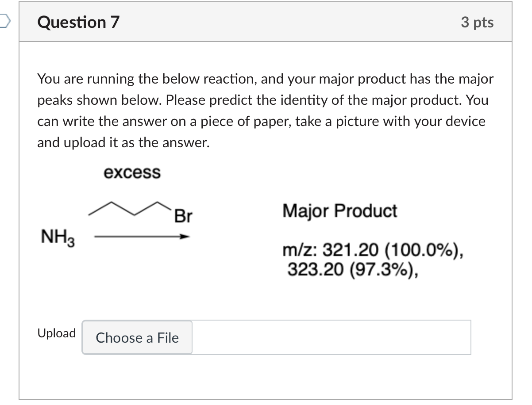Image resolution: width=532 pixels, height=405 pixels.
Task: Click the Major Product heading
Action: tap(340, 211)
